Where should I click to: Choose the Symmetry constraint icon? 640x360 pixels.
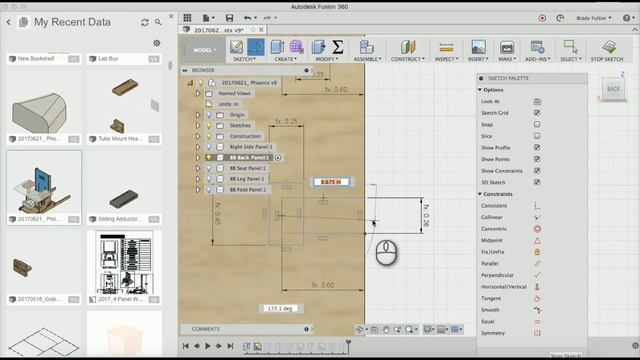(537, 333)
